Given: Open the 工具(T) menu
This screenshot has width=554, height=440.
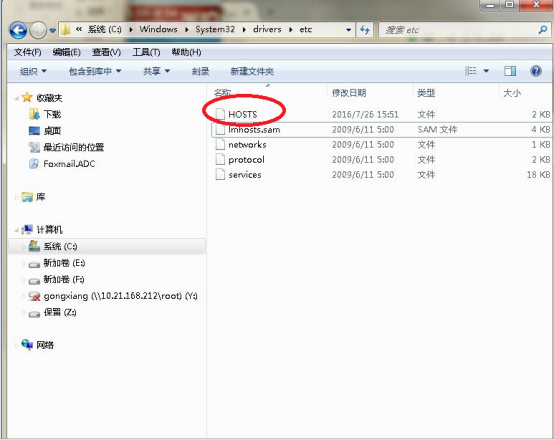Looking at the screenshot, I should 146,52.
